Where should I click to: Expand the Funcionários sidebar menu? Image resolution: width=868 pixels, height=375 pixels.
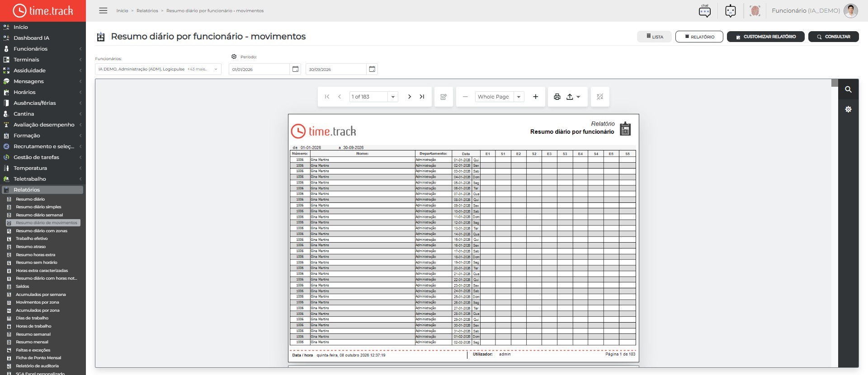click(x=43, y=49)
